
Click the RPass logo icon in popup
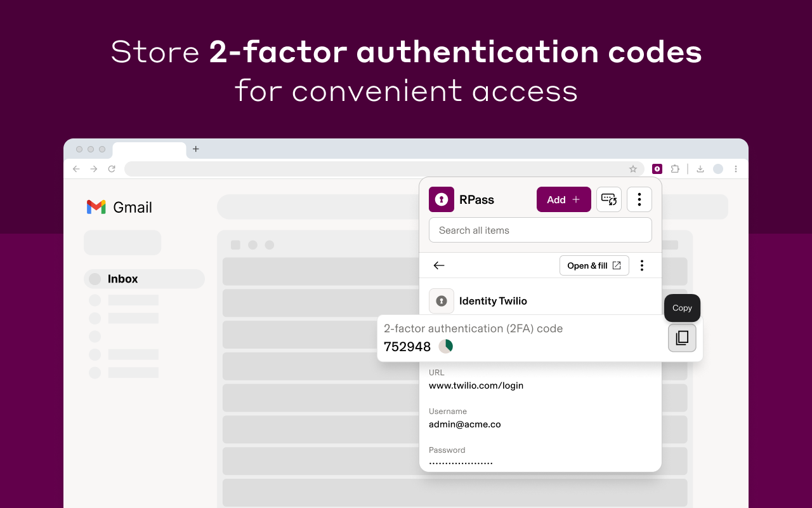point(442,199)
